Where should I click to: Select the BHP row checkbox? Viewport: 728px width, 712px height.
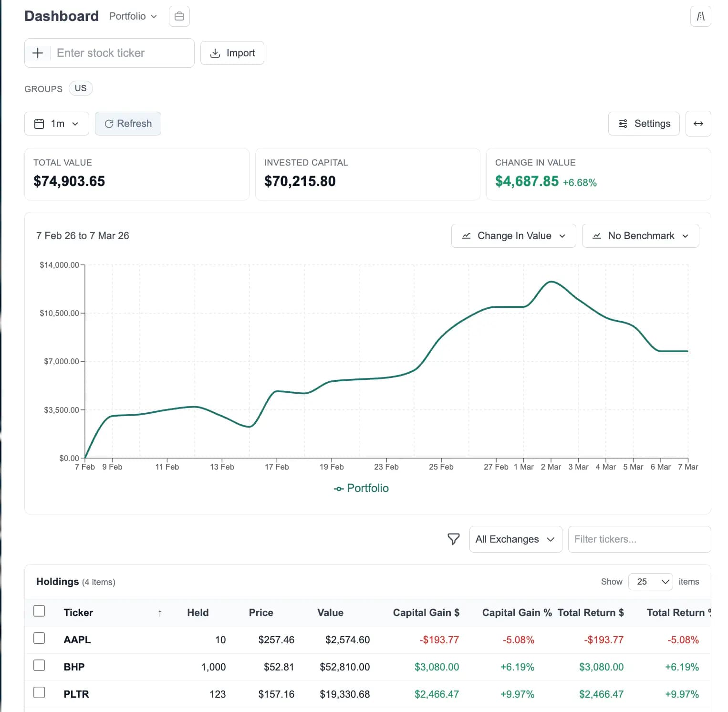click(39, 665)
